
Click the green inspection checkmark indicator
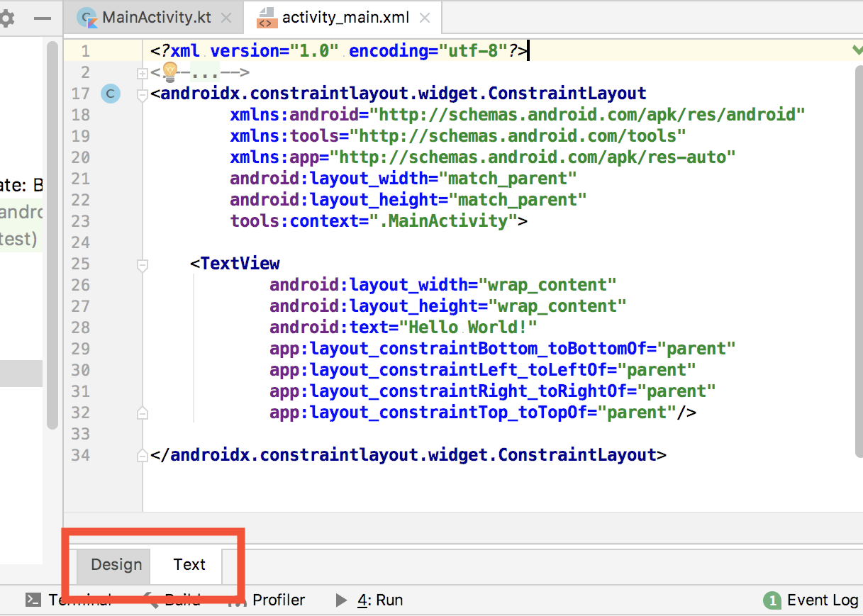[x=857, y=50]
